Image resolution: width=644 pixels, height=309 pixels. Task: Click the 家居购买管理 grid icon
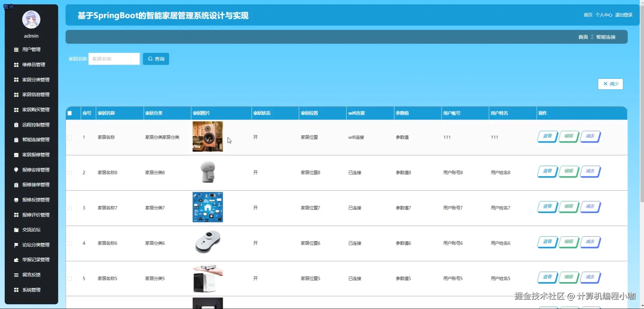(16, 110)
